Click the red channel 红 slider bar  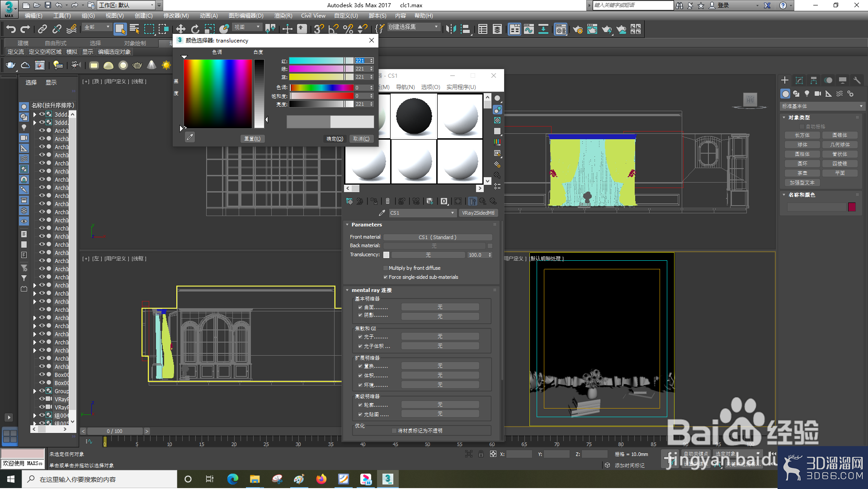tap(321, 61)
